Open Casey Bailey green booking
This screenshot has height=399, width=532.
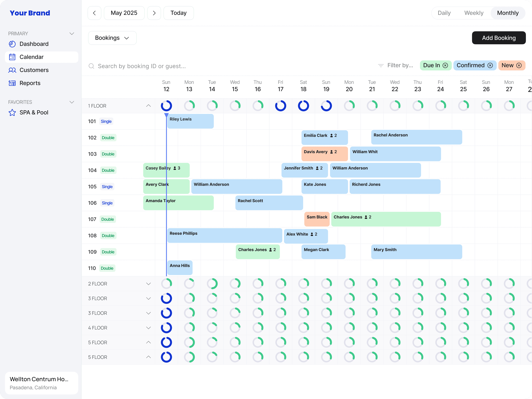[x=166, y=170]
